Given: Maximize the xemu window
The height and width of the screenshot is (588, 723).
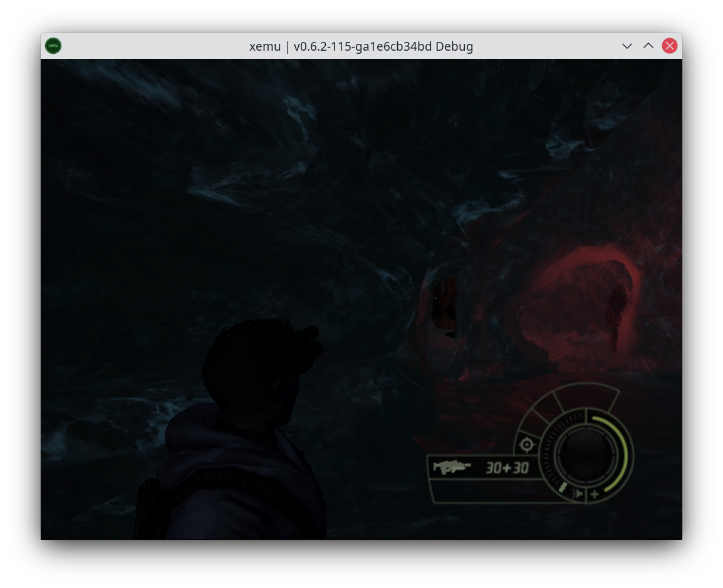Looking at the screenshot, I should (648, 46).
